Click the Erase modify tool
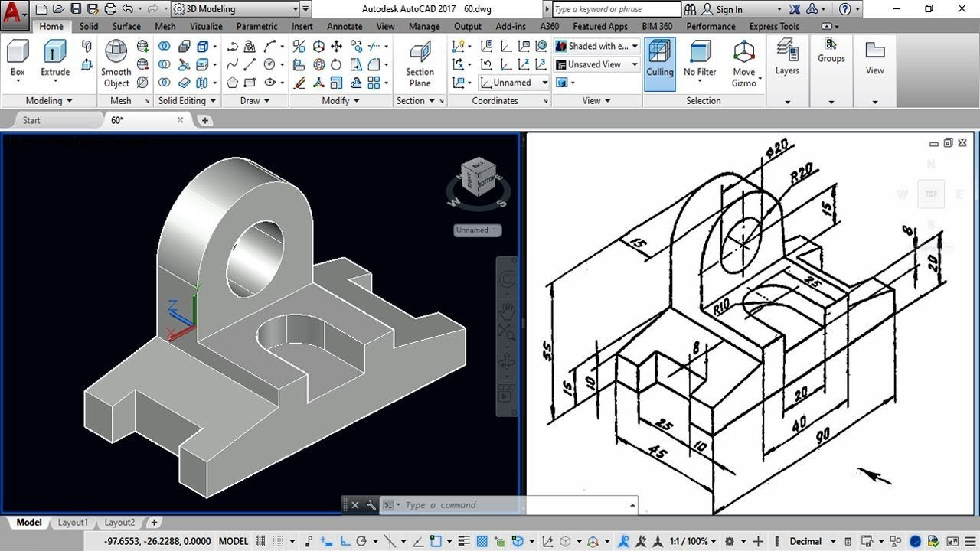Image resolution: width=980 pixels, height=551 pixels. click(x=299, y=83)
